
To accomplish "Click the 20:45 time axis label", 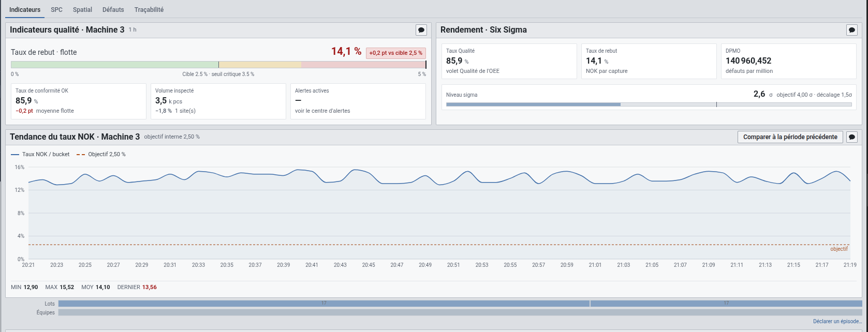I will (369, 265).
